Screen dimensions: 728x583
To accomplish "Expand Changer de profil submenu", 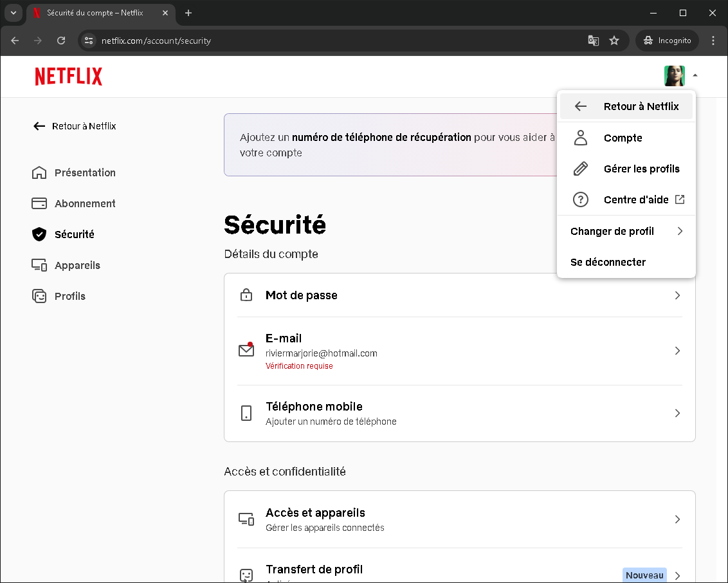I will (626, 232).
